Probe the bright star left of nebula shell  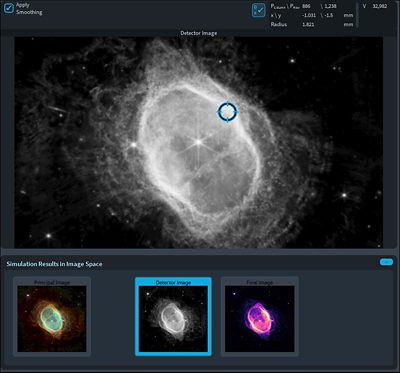click(x=133, y=145)
